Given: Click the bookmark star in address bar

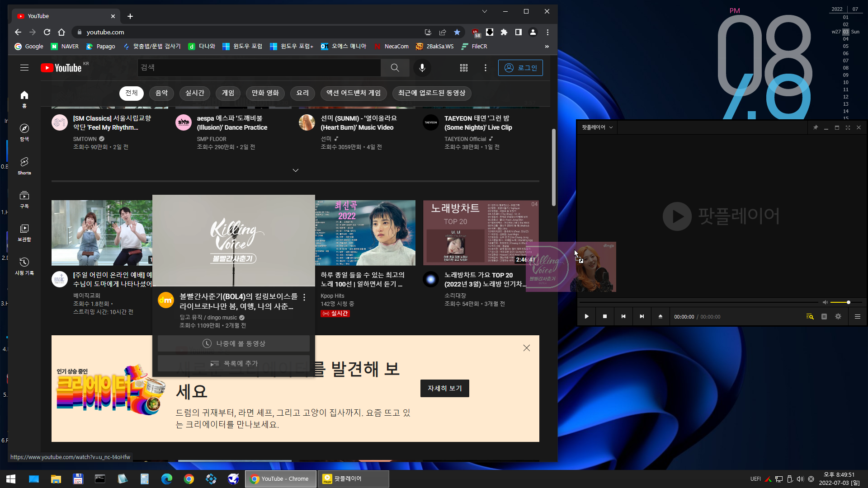Looking at the screenshot, I should [457, 32].
